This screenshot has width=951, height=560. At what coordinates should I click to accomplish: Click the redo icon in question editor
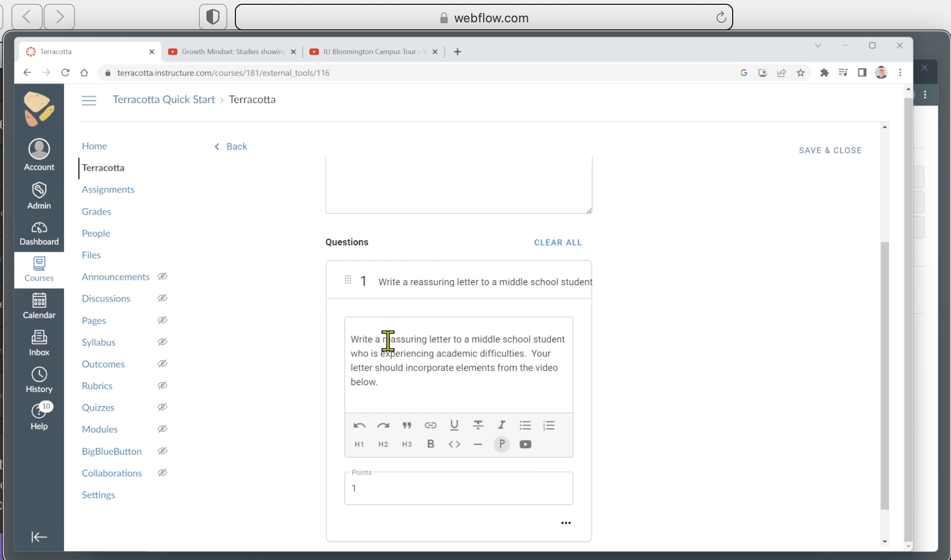pyautogui.click(x=383, y=425)
